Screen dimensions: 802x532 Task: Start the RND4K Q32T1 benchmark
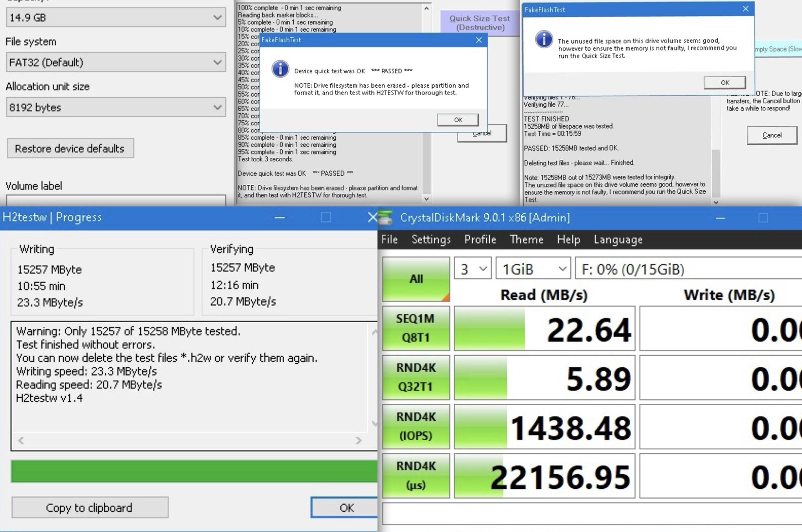[416, 377]
